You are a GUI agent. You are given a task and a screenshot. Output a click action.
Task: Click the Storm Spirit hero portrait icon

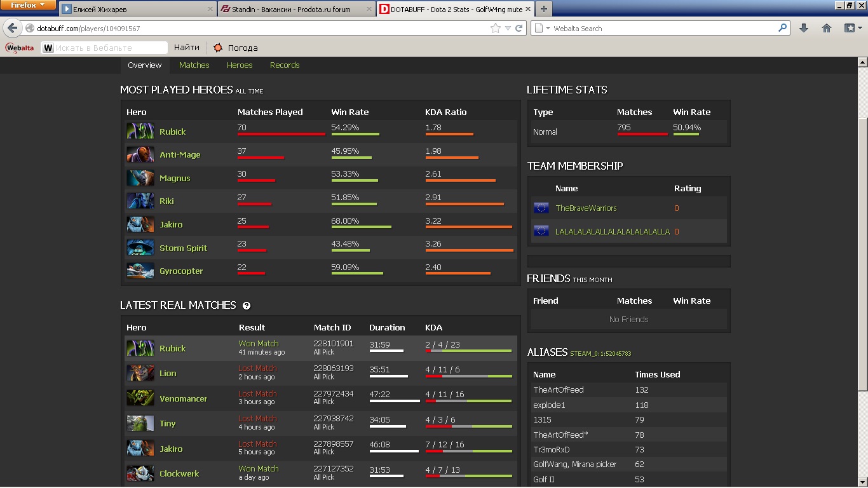[140, 248]
